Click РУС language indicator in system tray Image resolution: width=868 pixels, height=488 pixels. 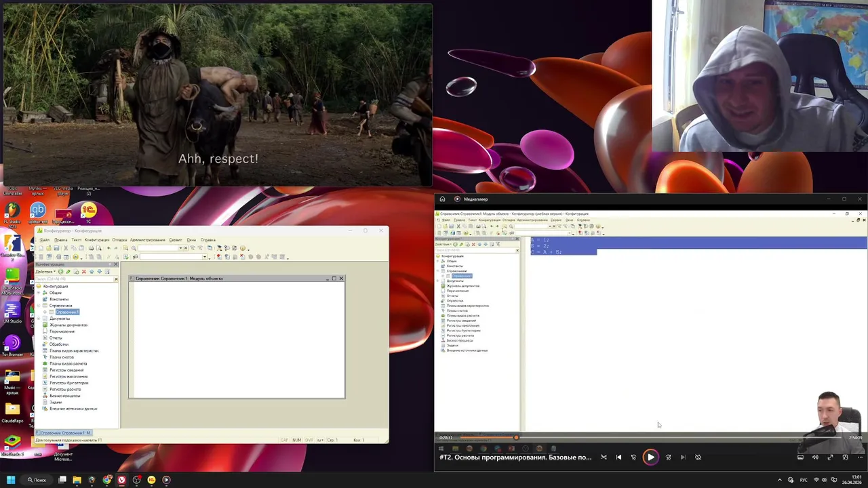804,480
